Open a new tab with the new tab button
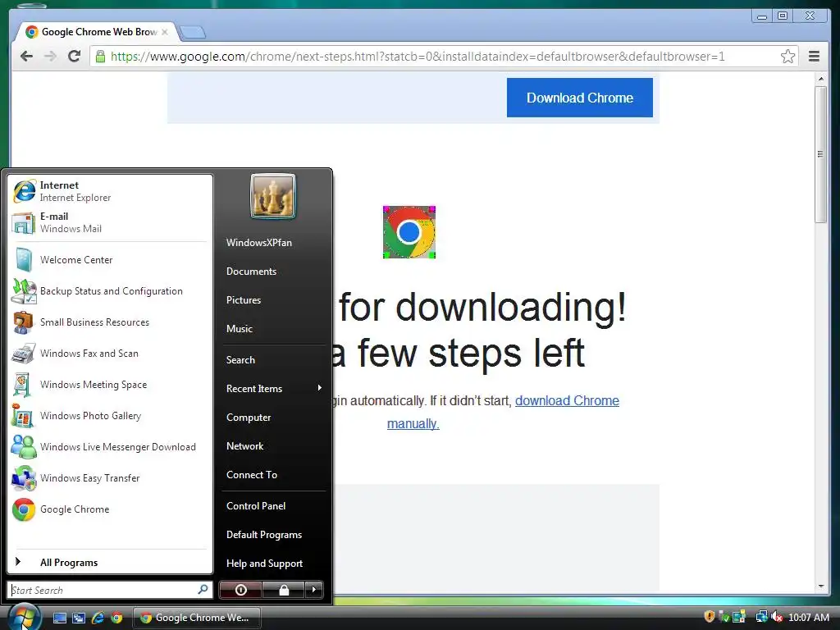840x630 pixels. [x=192, y=33]
